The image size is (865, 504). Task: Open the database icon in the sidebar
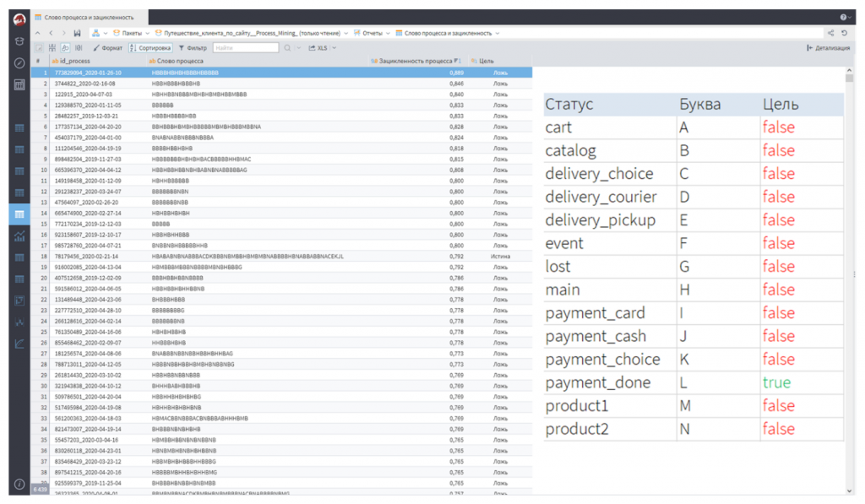19,42
